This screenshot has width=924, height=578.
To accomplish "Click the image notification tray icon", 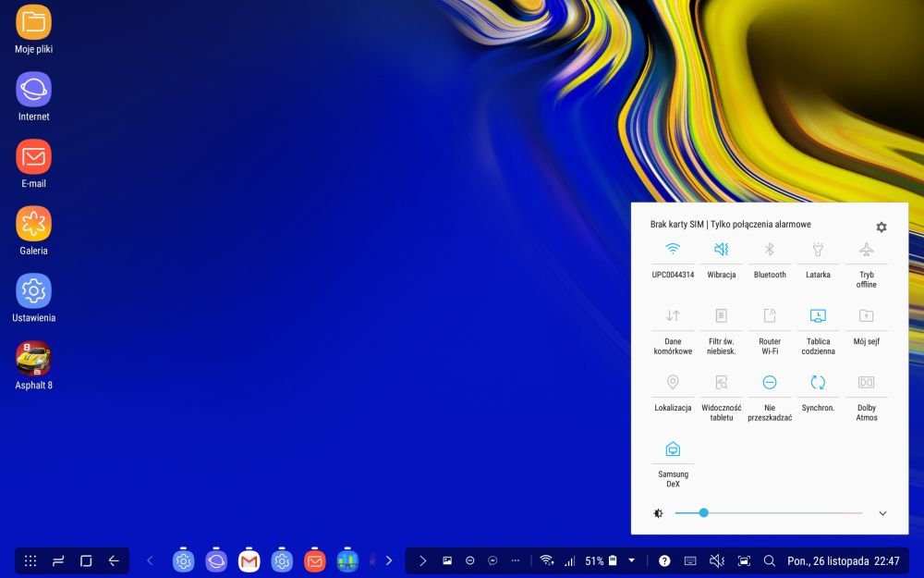I will point(447,561).
